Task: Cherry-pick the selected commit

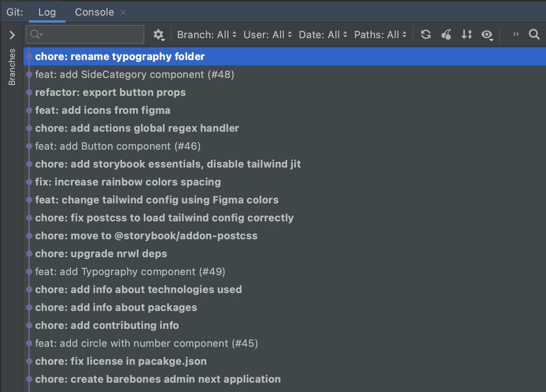Action: pyautogui.click(x=446, y=34)
